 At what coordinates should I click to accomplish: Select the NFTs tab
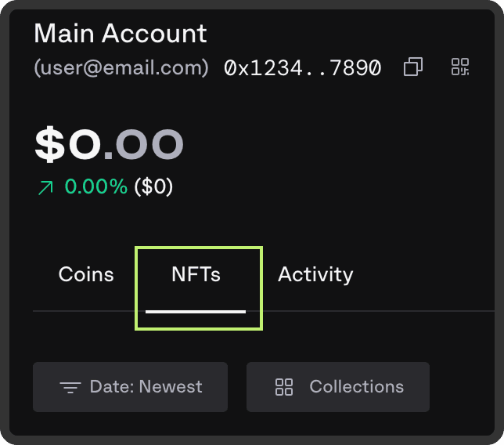[x=196, y=275]
